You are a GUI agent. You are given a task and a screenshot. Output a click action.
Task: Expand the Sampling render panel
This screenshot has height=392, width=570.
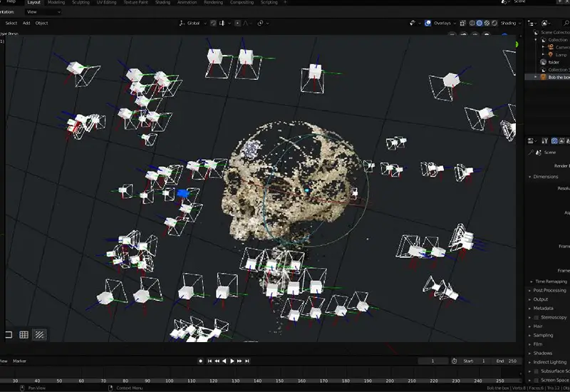543,335
